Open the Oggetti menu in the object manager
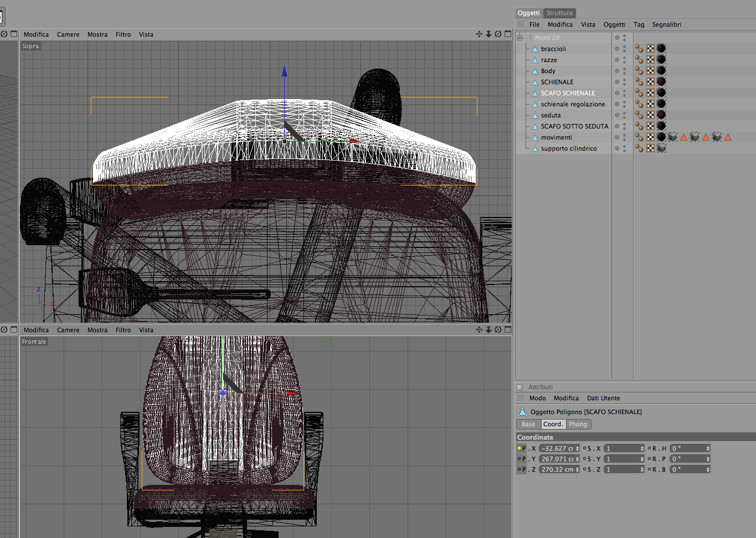 point(614,24)
